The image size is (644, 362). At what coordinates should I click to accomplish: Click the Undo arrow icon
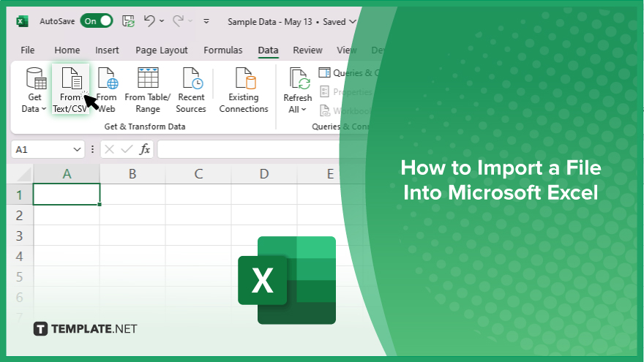(x=149, y=20)
